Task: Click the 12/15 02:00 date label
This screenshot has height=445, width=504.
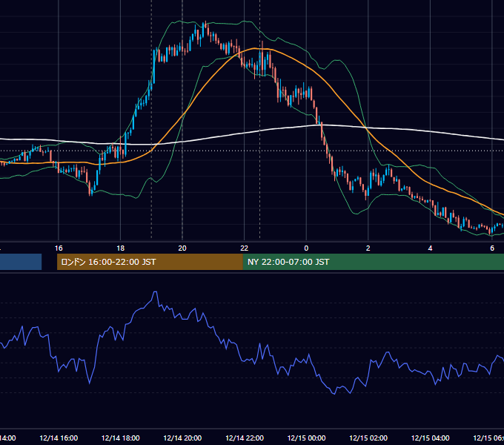Action: [368, 438]
